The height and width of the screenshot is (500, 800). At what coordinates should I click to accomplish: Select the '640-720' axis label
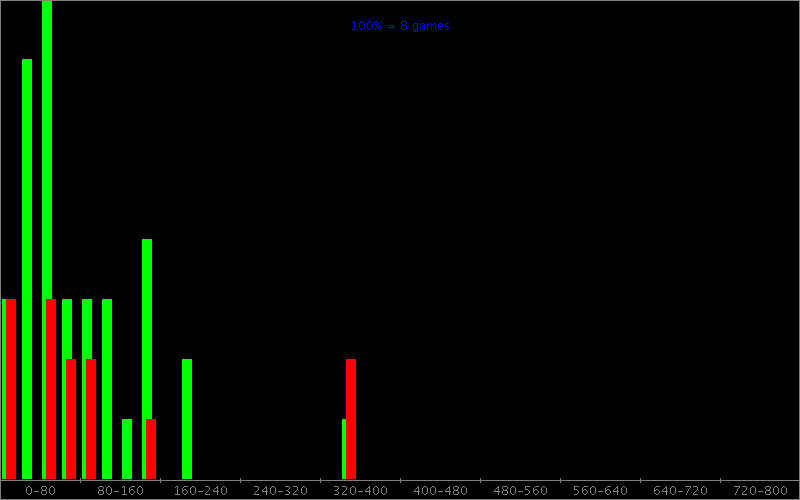tap(680, 491)
